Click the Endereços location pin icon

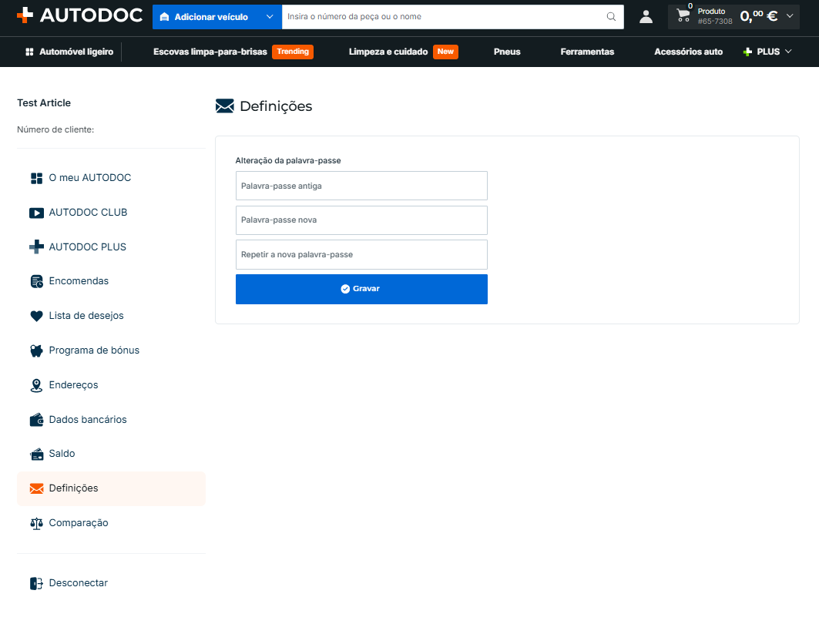click(x=36, y=385)
